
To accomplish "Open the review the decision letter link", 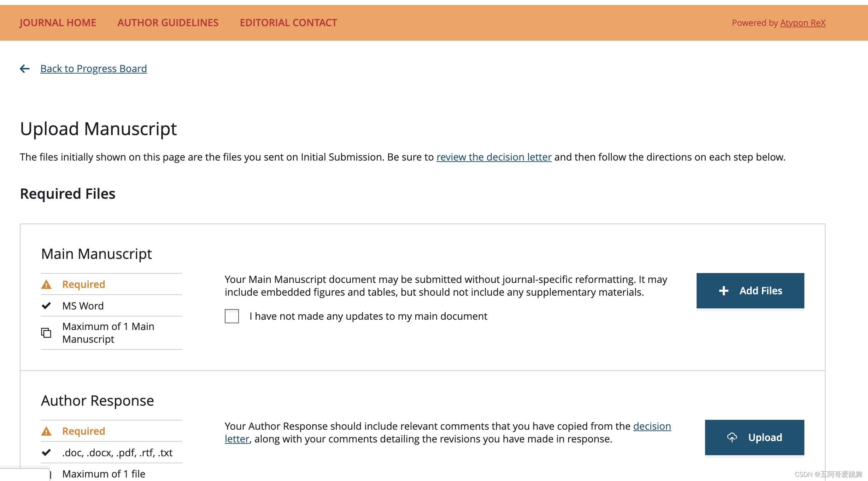I will 494,157.
